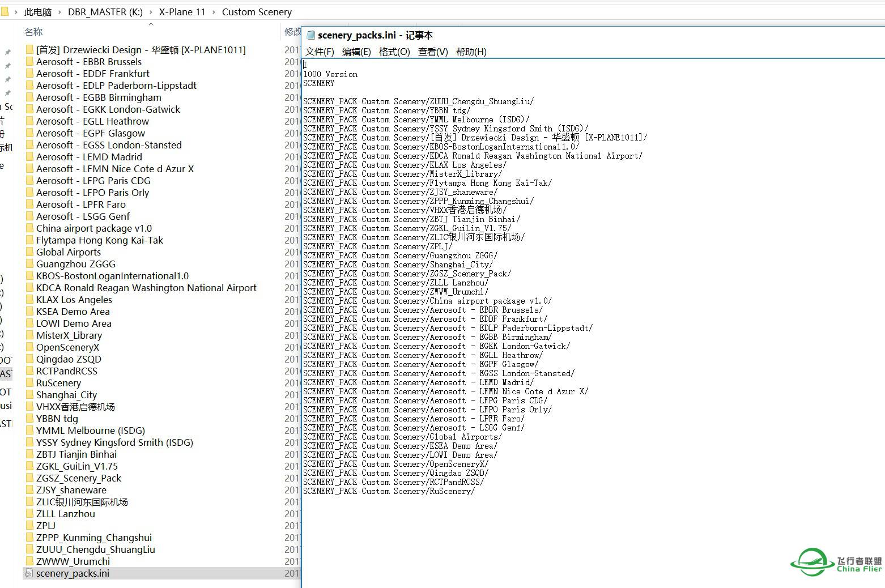Sort files by the 名称 column header
This screenshot has height=588, width=885.
[x=33, y=32]
